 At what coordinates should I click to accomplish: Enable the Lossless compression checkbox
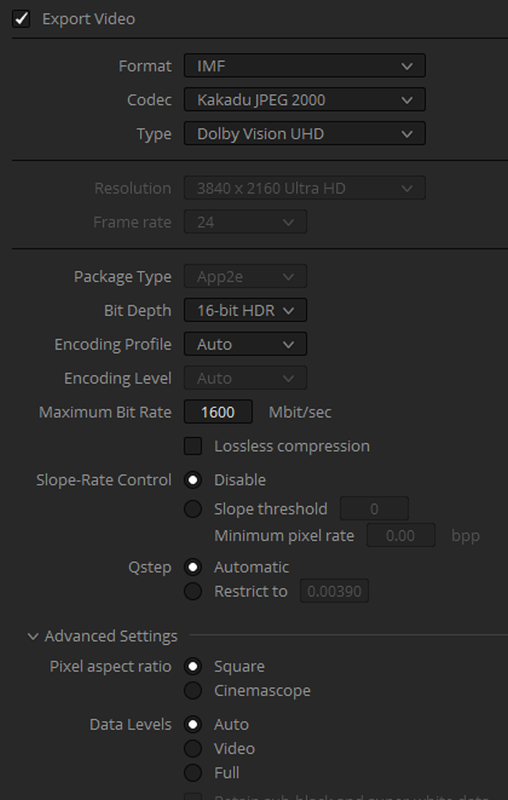tap(193, 446)
